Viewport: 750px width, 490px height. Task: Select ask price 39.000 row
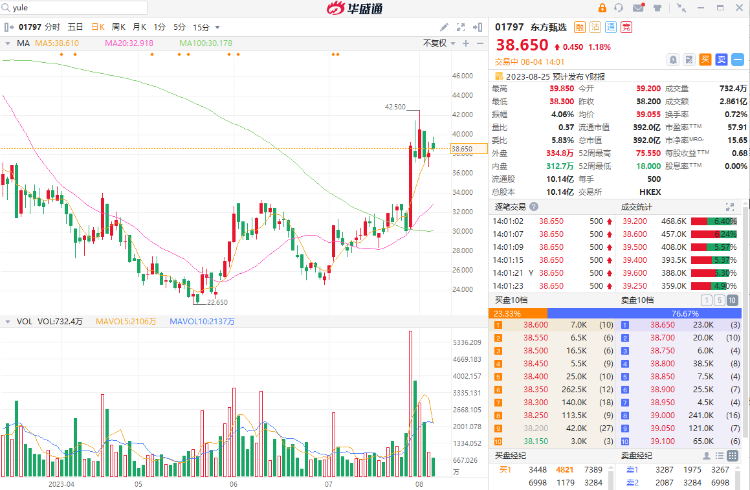(x=681, y=415)
